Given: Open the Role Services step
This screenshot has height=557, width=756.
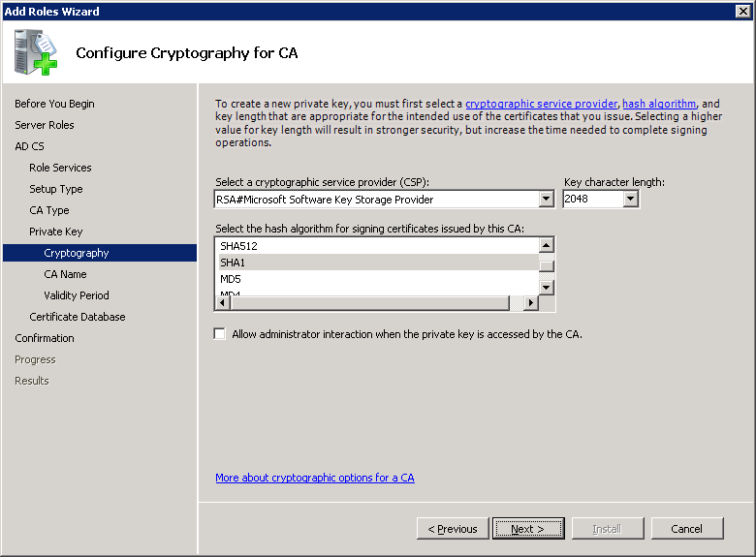Looking at the screenshot, I should (60, 168).
